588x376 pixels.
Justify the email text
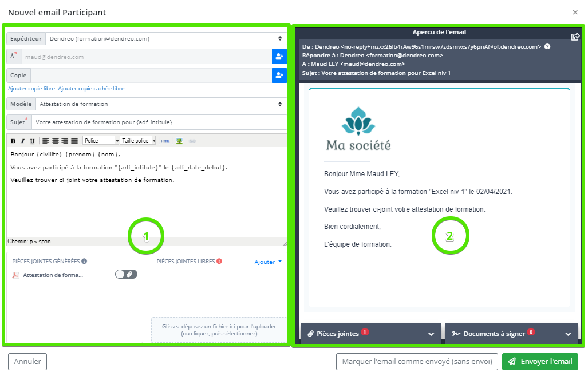coord(74,141)
